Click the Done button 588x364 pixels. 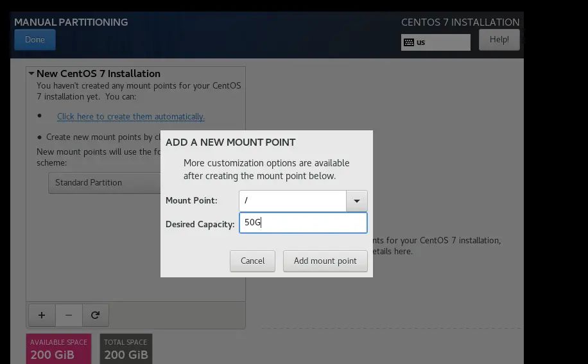pyautogui.click(x=35, y=39)
